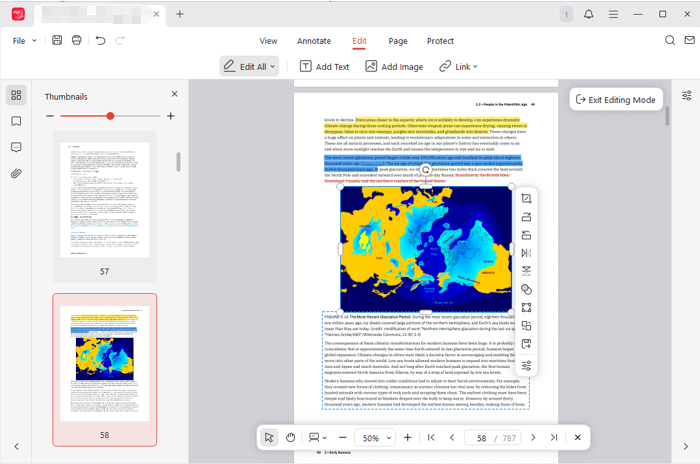Click the Add Text button
700x464 pixels.
click(x=324, y=67)
